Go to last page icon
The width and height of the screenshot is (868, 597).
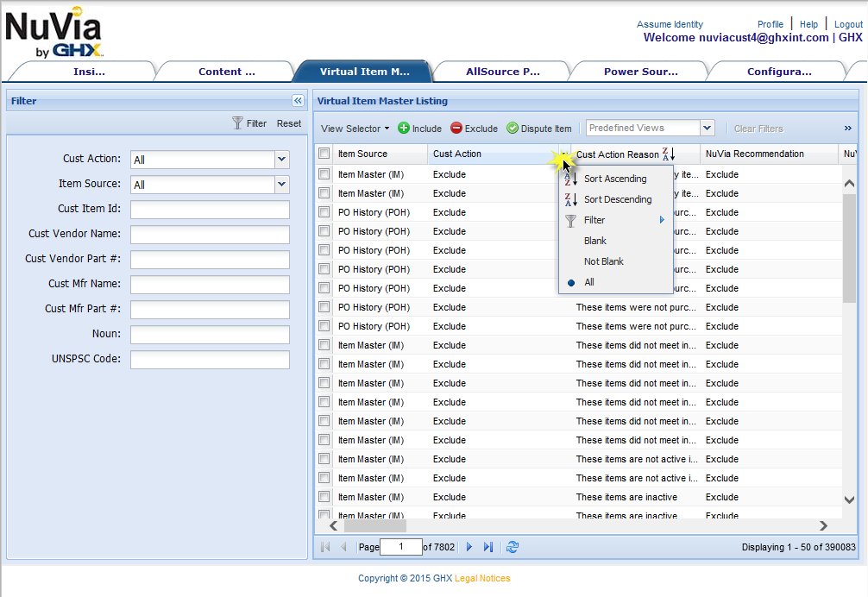click(x=487, y=547)
